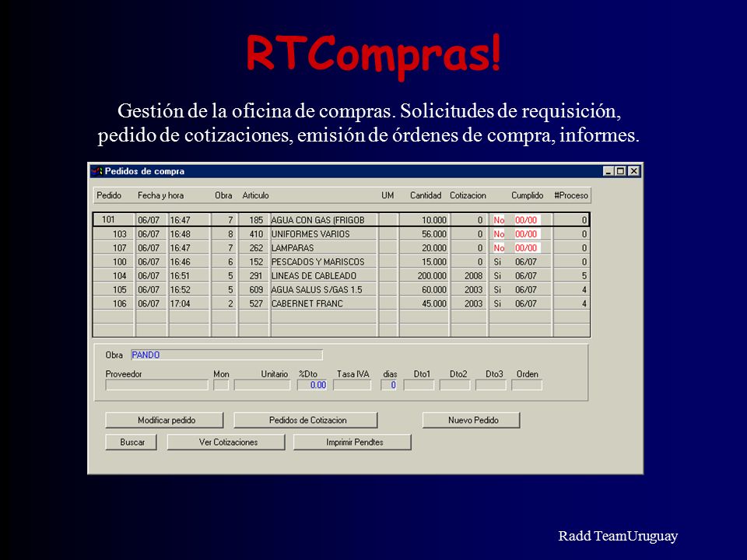747x560 pixels.
Task: Click the Tasa IVA input field
Action: 352,385
